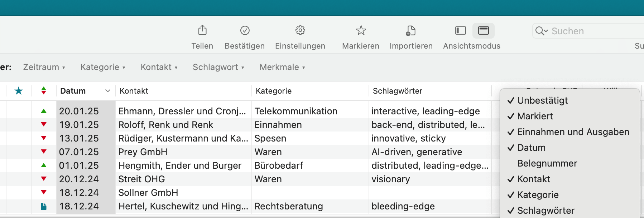The height and width of the screenshot is (218, 644).
Task: Expand the Zeitraum filter dropdown
Action: click(44, 67)
